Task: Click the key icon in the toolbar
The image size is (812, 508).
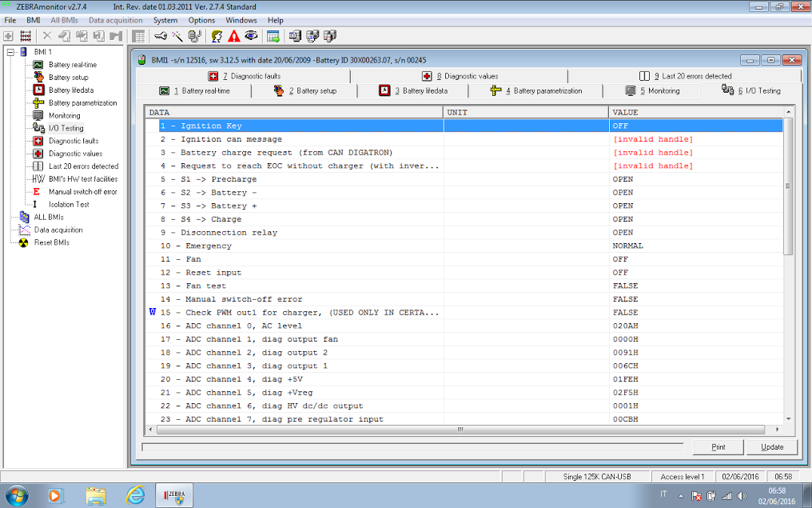Action: tap(160, 36)
